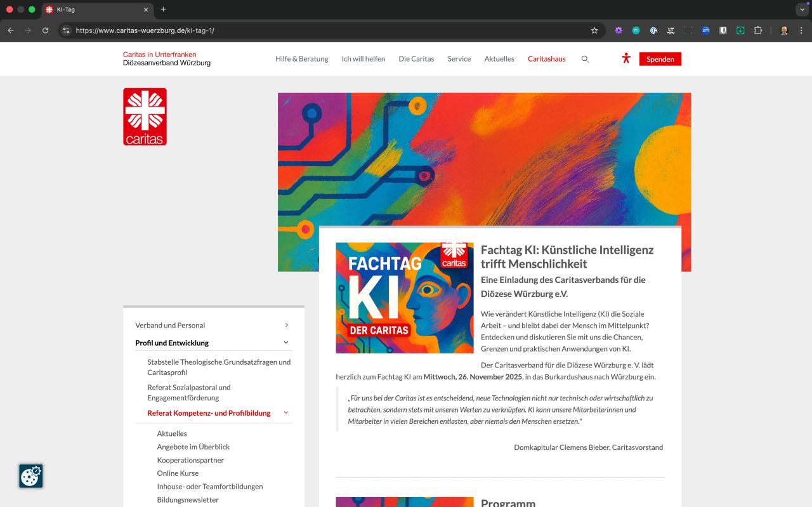The width and height of the screenshot is (812, 507).
Task: Click the Fachtag KI der Caritas image
Action: [x=405, y=298]
